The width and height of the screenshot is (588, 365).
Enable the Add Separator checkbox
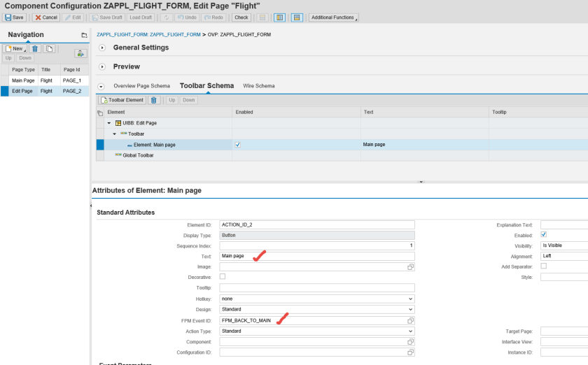point(543,266)
